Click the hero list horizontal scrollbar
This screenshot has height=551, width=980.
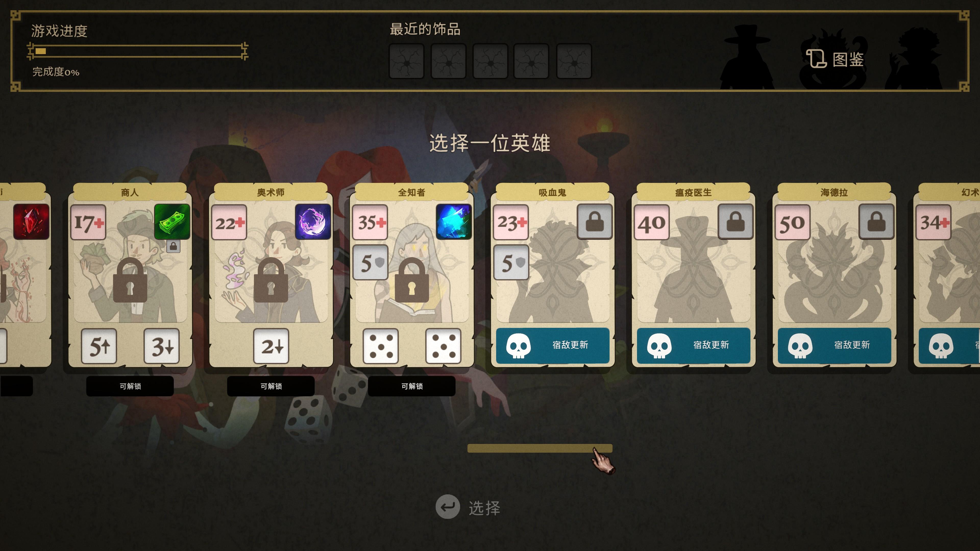pyautogui.click(x=540, y=448)
